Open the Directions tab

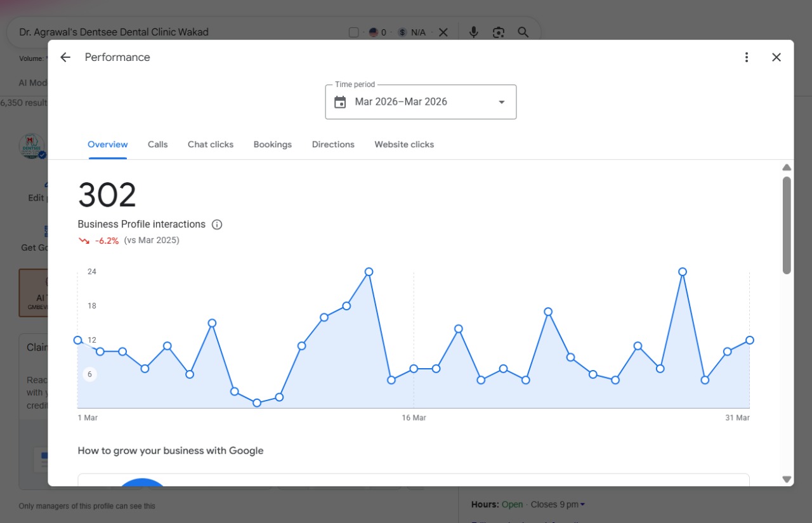coord(333,145)
